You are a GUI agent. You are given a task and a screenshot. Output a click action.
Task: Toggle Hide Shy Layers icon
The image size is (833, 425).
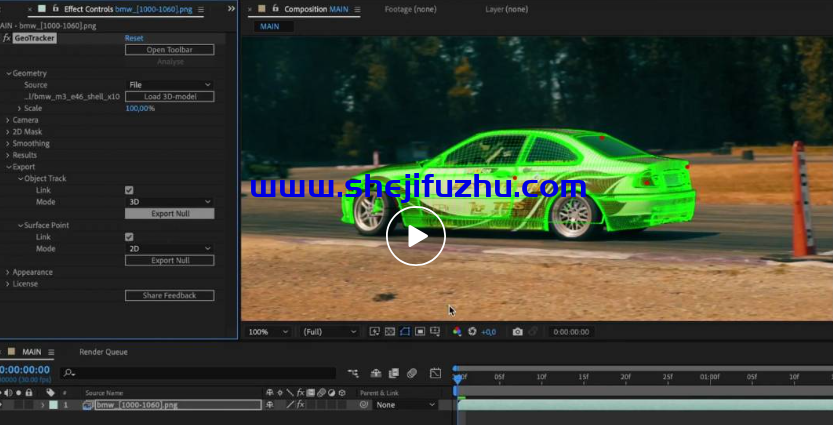tap(376, 373)
